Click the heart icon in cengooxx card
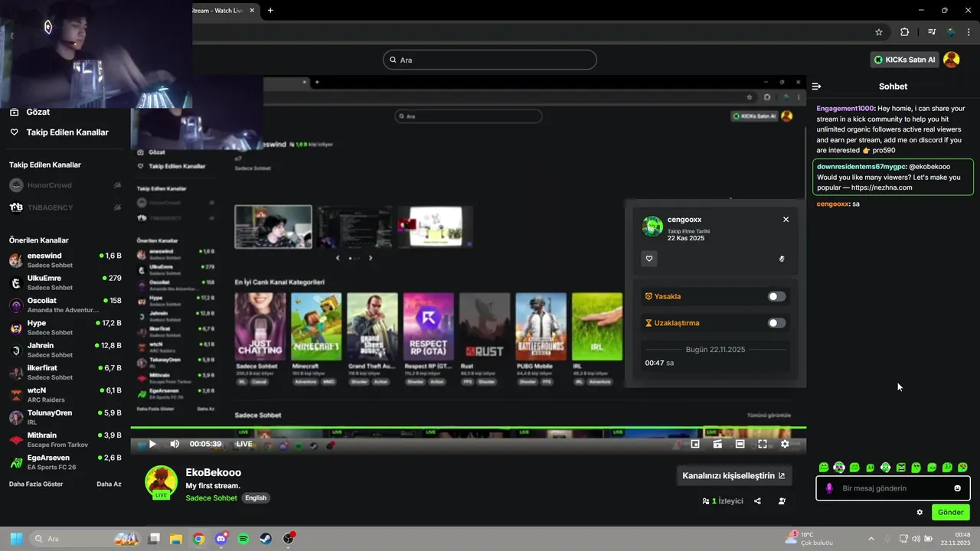This screenshot has width=980, height=551. (x=649, y=259)
